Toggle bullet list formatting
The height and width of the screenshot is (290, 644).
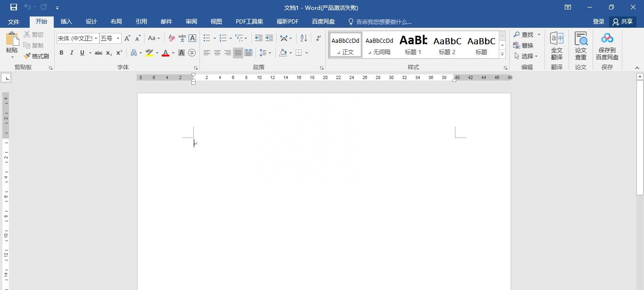pos(206,38)
